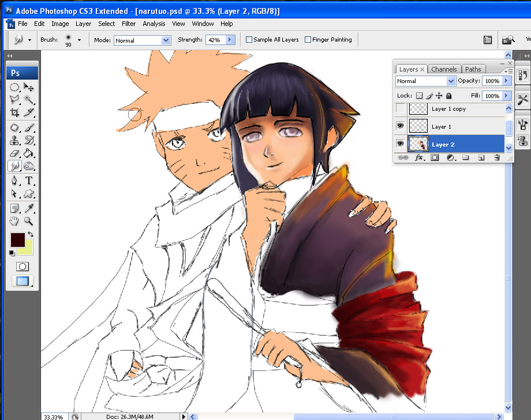The height and width of the screenshot is (420, 531).
Task: Select the Custom Shape tool
Action: pyautogui.click(x=29, y=194)
